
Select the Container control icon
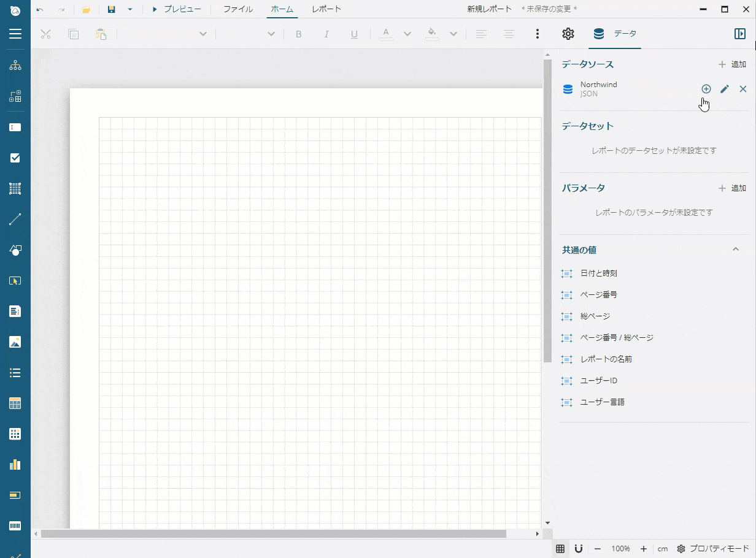15,189
